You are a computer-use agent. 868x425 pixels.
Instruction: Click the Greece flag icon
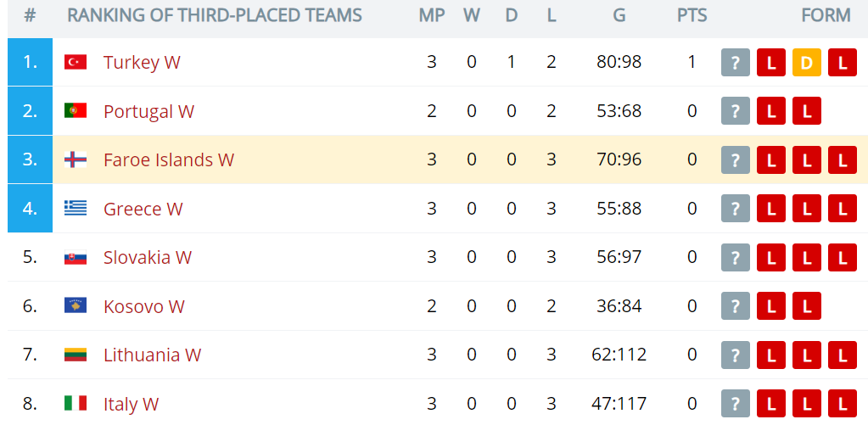[x=76, y=209]
